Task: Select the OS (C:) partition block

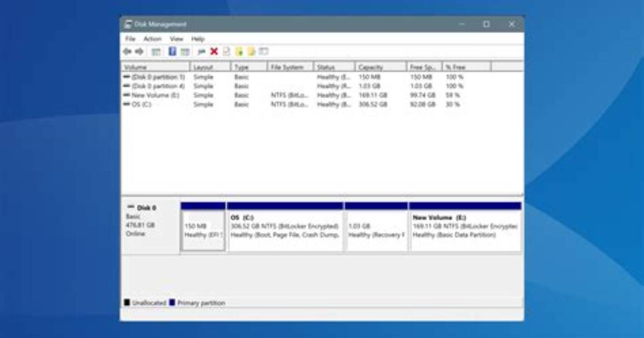Action: 285,226
